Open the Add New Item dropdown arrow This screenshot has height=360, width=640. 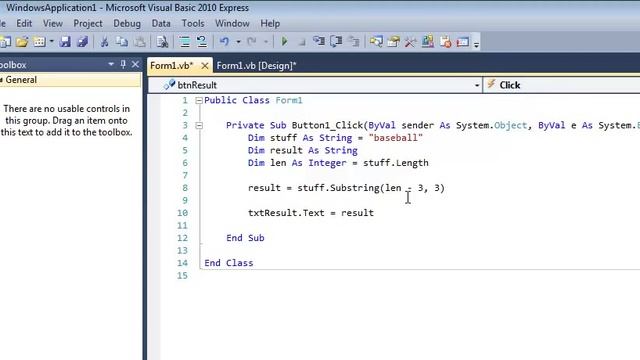coord(51,42)
